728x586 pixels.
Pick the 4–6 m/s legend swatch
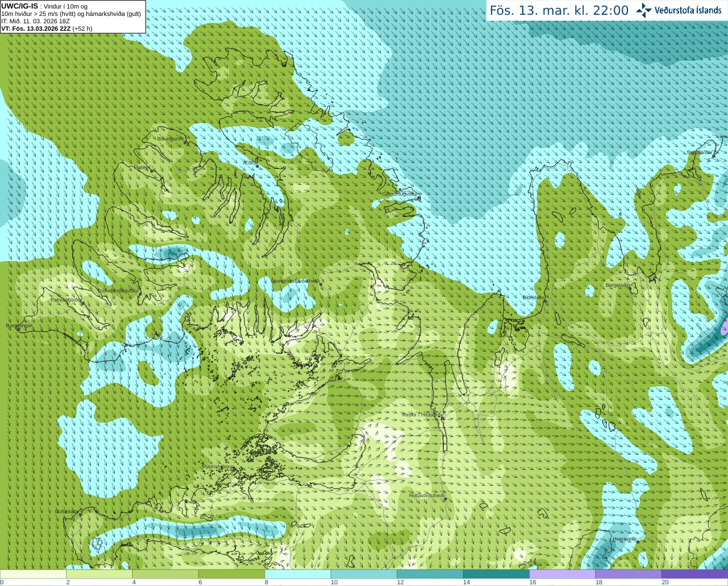click(x=166, y=574)
